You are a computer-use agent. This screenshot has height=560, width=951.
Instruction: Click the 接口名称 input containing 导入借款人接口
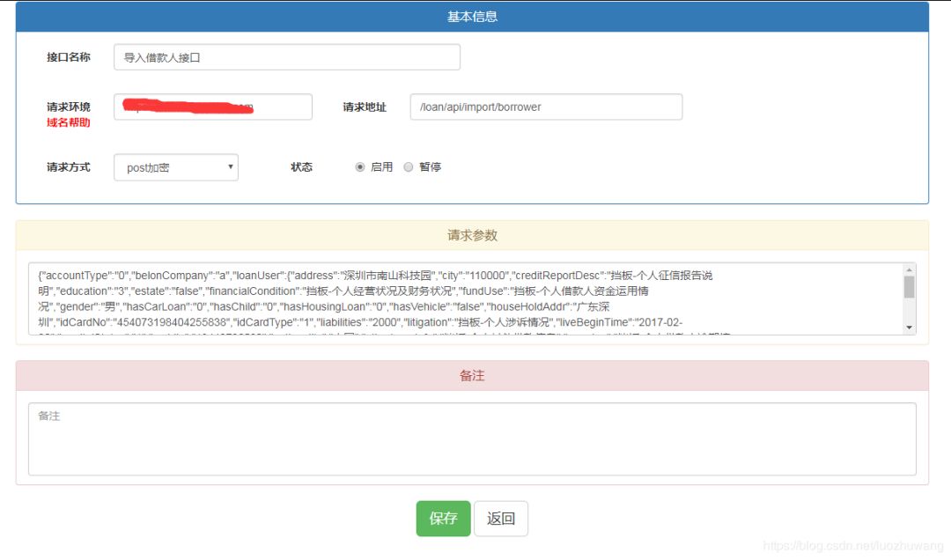coord(286,56)
